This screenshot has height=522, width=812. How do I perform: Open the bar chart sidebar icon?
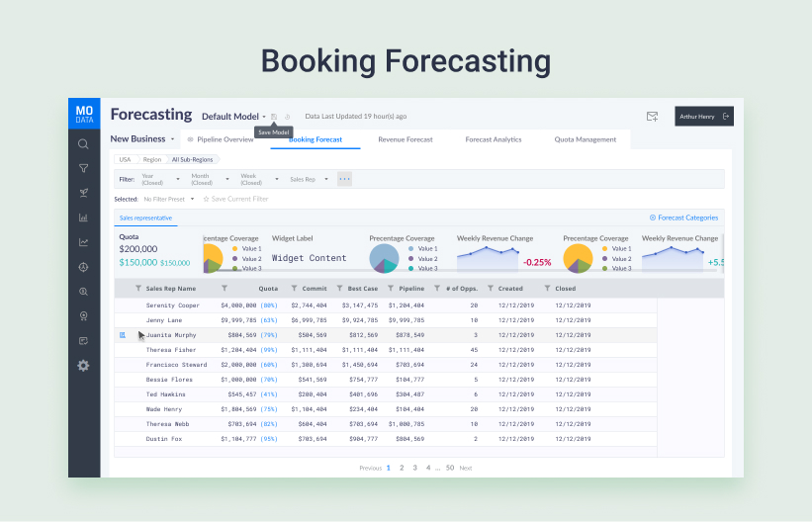[83, 217]
